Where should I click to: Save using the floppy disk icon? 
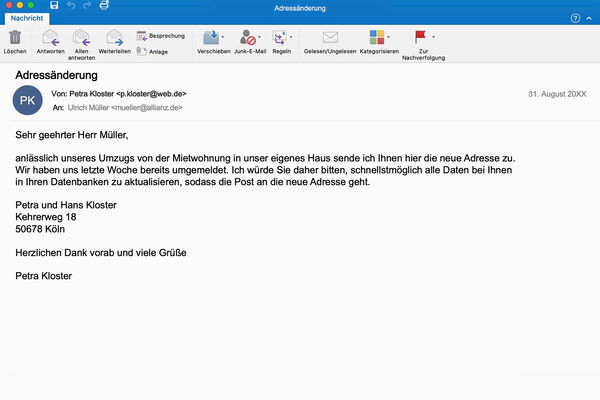54,5
